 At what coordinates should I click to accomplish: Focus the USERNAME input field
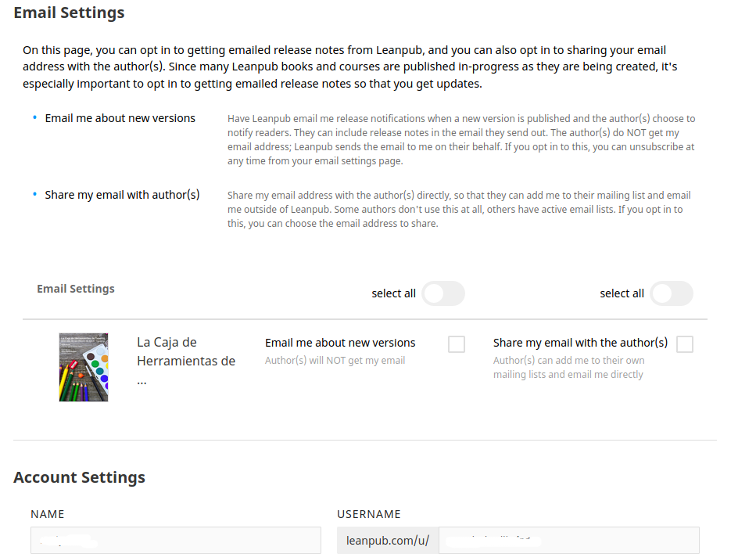[569, 541]
